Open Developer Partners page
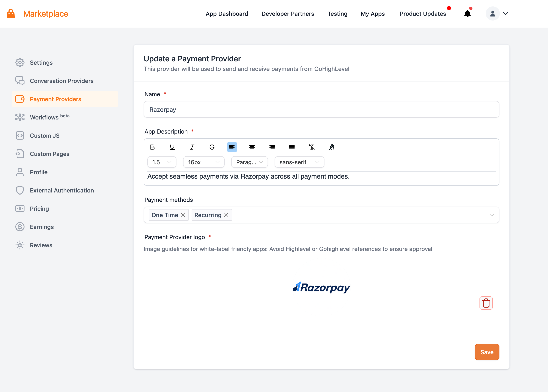The image size is (548, 392). click(288, 14)
